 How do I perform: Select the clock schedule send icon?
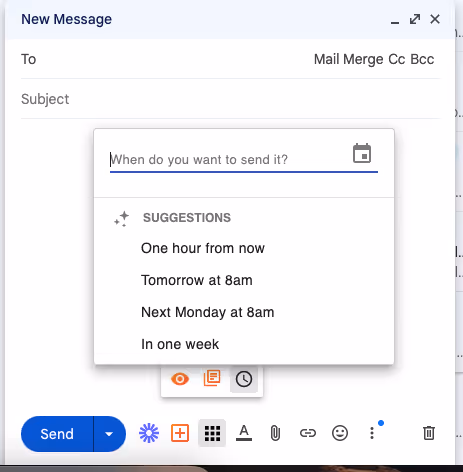tap(244, 379)
